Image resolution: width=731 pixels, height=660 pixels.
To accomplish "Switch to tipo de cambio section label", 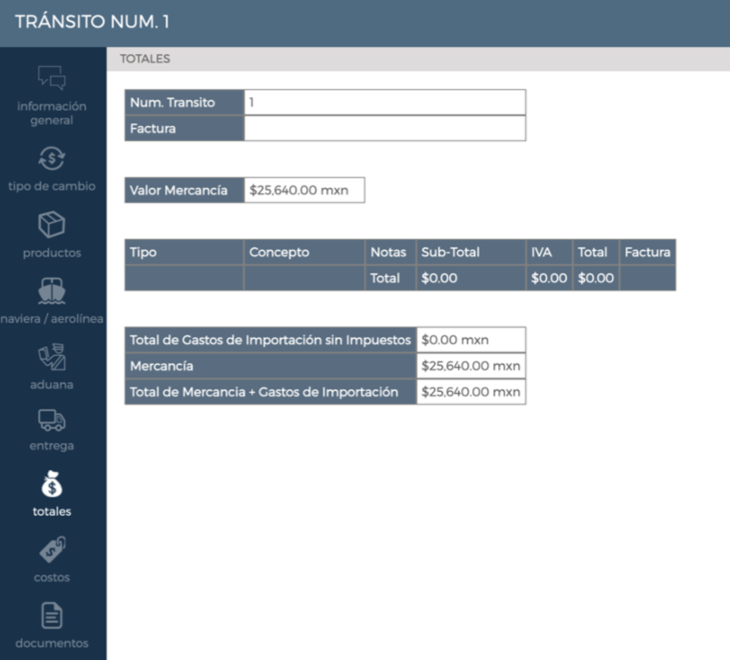I will [x=51, y=186].
